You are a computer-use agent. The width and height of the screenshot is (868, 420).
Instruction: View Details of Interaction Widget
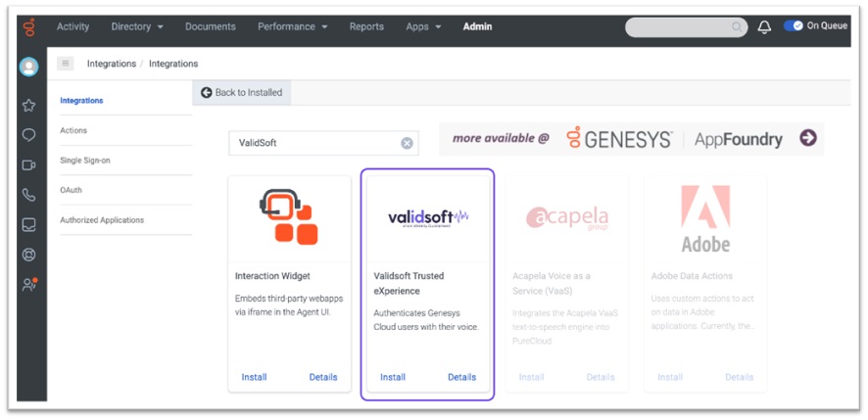pos(323,377)
